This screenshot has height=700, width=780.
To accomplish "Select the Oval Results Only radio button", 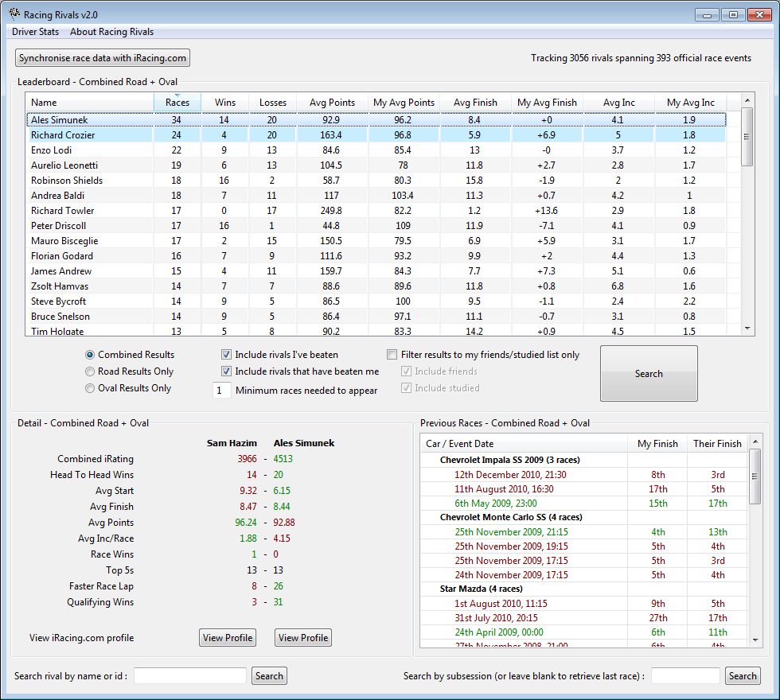I will [89, 388].
